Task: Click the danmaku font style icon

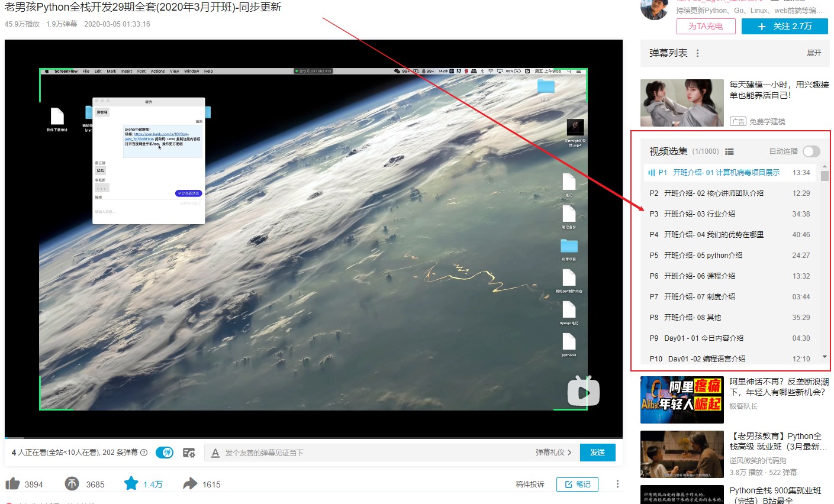Action: coord(215,453)
